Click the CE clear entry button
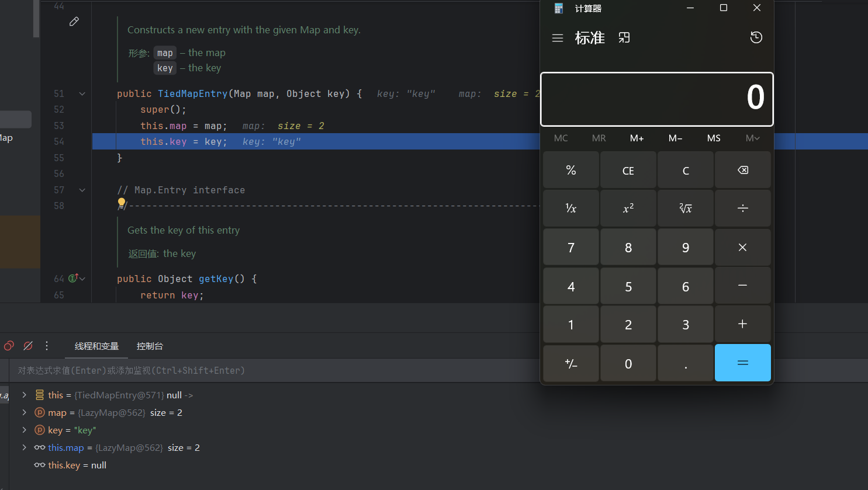Viewport: 868px width, 490px height. (x=628, y=171)
